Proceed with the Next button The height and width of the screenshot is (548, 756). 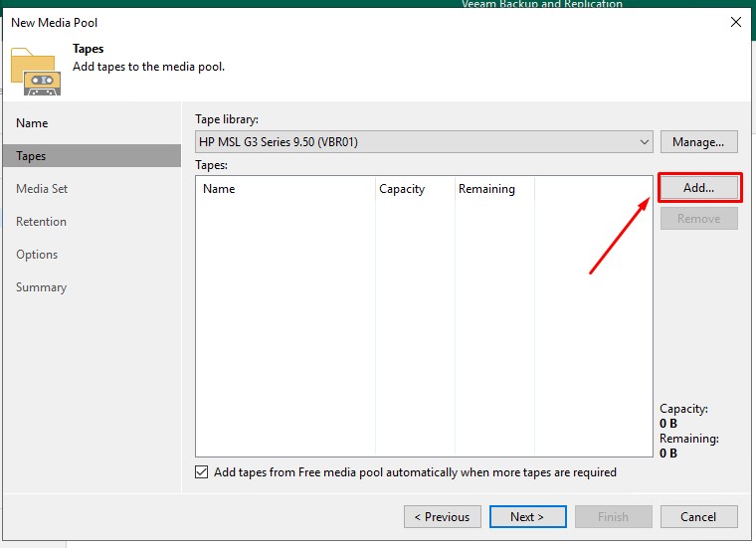point(527,517)
